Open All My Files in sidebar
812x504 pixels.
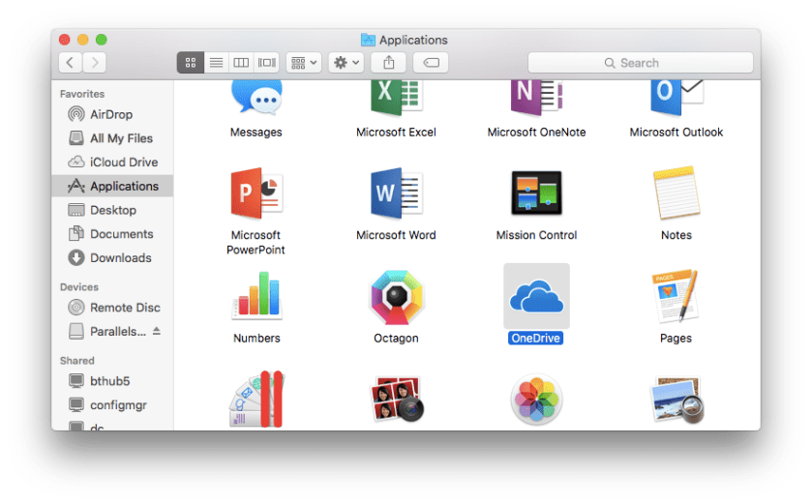click(113, 138)
